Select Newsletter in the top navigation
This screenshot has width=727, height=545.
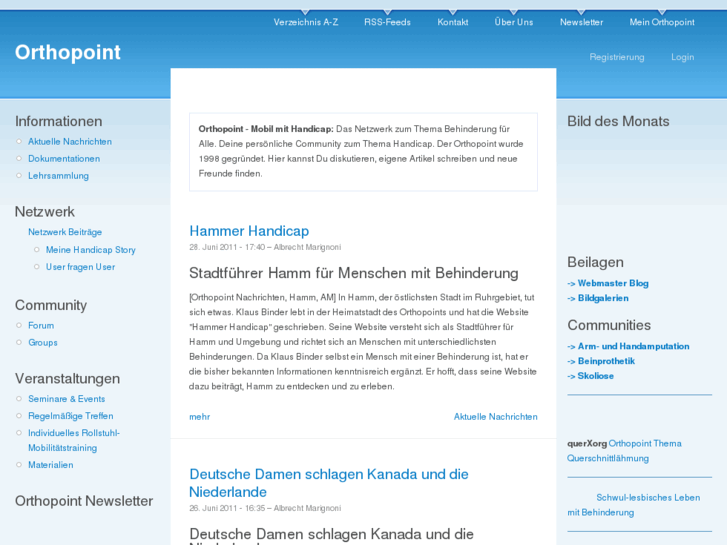click(x=581, y=22)
